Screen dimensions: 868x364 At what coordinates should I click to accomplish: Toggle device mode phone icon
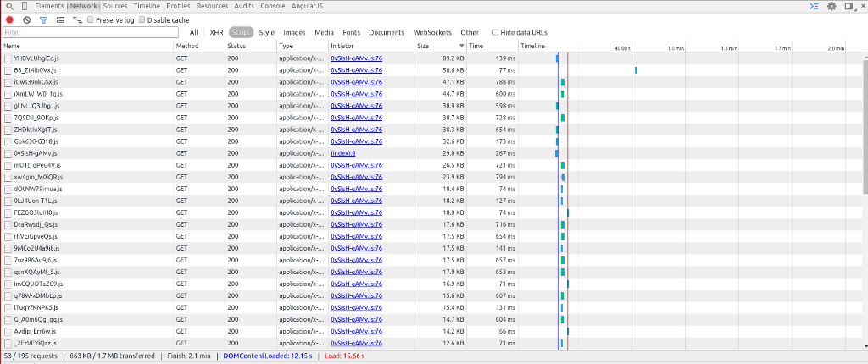25,6
